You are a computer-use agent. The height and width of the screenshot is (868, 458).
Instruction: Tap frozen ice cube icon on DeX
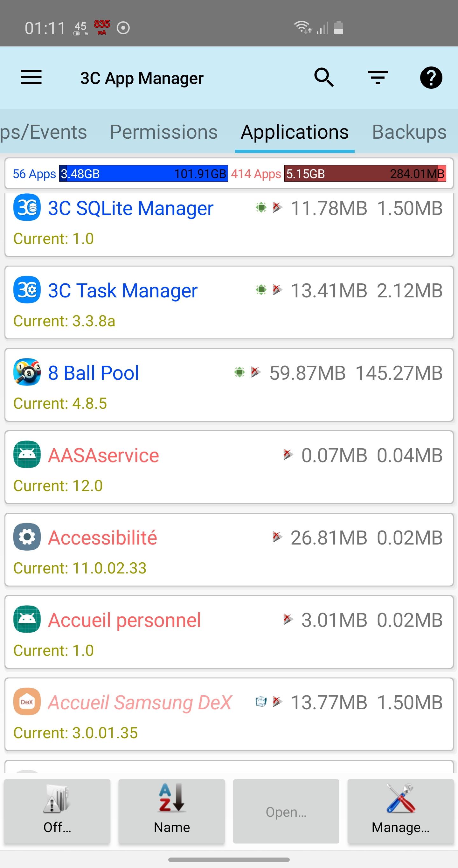[261, 702]
